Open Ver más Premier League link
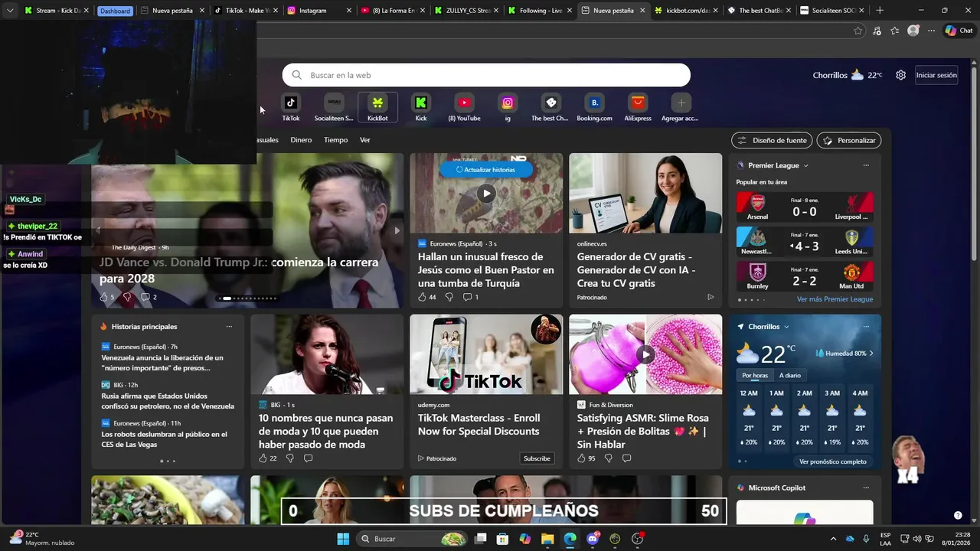Image resolution: width=980 pixels, height=551 pixels. [835, 299]
